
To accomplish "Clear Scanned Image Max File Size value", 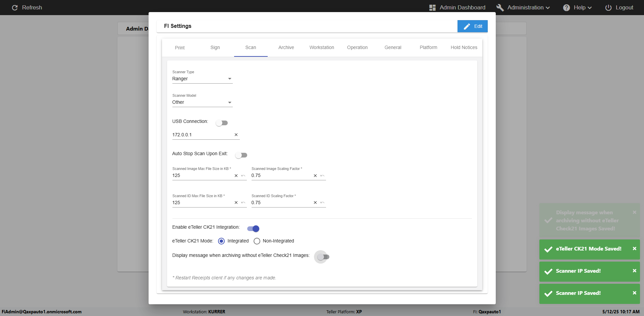I will pos(236,176).
